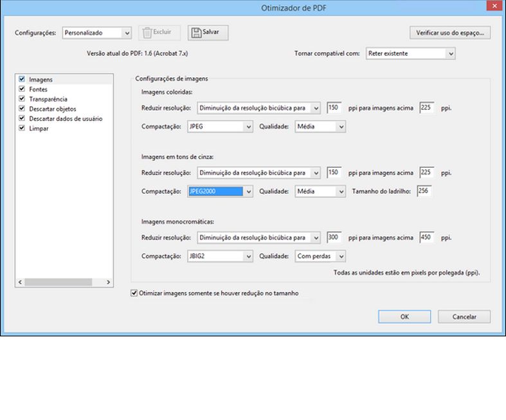Click the left arrow of list scrollbar
The height and width of the screenshot is (420, 506).
coord(20,282)
